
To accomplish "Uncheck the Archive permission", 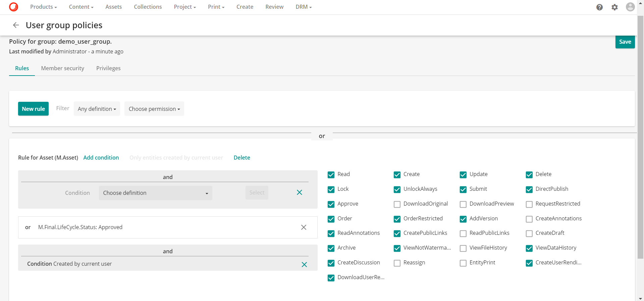I will click(331, 248).
